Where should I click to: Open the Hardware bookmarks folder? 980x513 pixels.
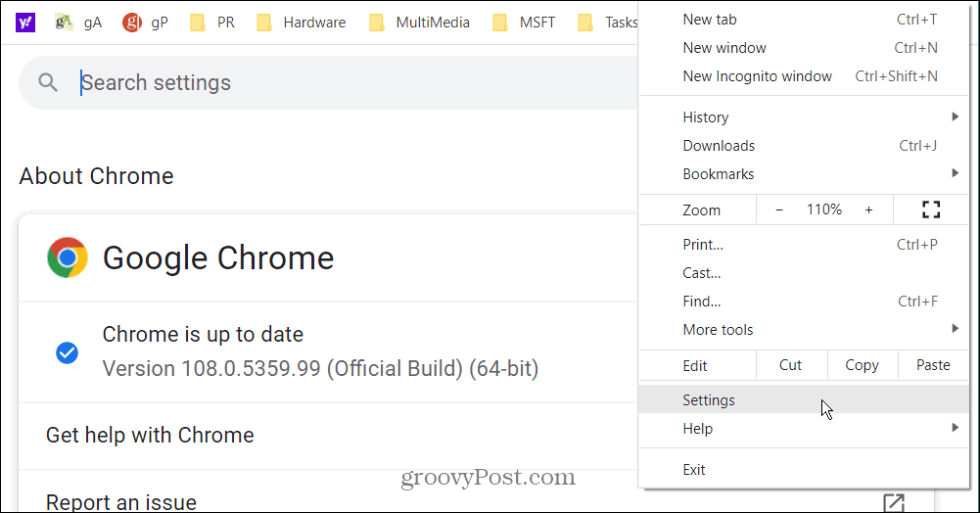pos(302,23)
